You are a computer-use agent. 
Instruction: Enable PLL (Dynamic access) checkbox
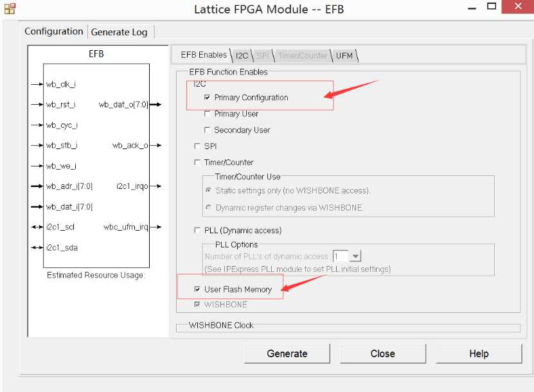click(197, 230)
